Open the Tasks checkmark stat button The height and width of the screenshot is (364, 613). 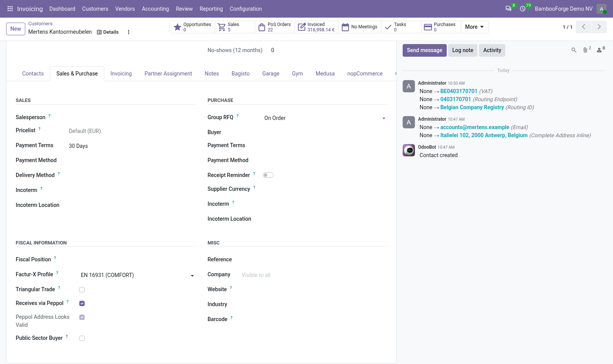pos(401,27)
